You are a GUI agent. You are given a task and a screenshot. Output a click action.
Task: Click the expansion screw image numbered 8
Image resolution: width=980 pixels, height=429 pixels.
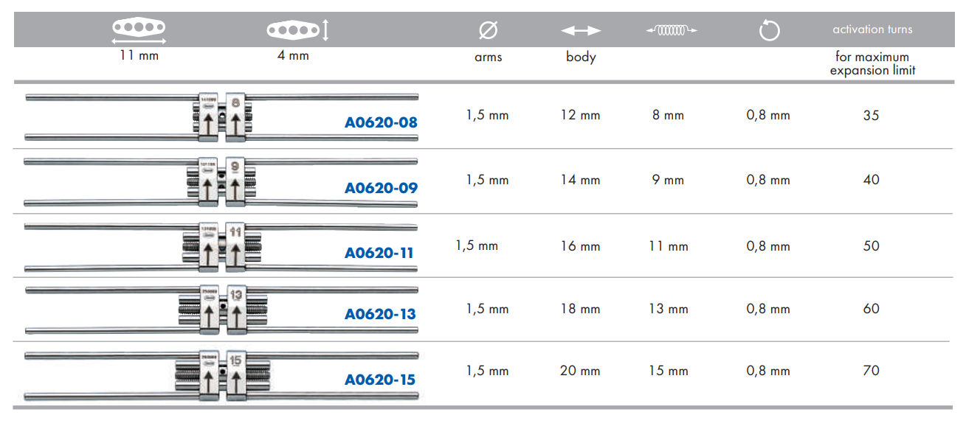point(221,116)
